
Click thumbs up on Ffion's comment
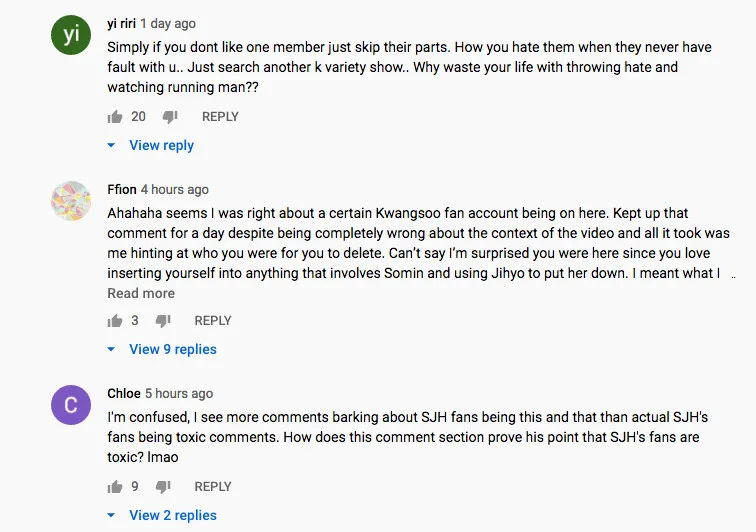point(115,321)
